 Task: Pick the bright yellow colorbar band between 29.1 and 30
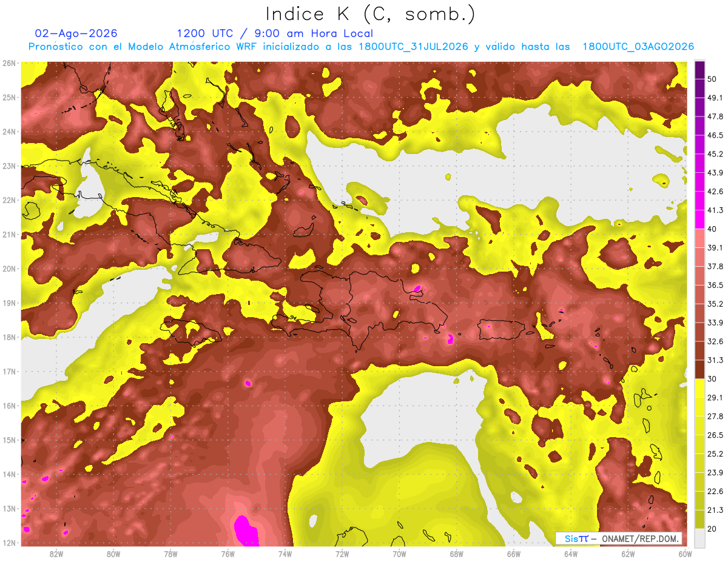coord(699,388)
